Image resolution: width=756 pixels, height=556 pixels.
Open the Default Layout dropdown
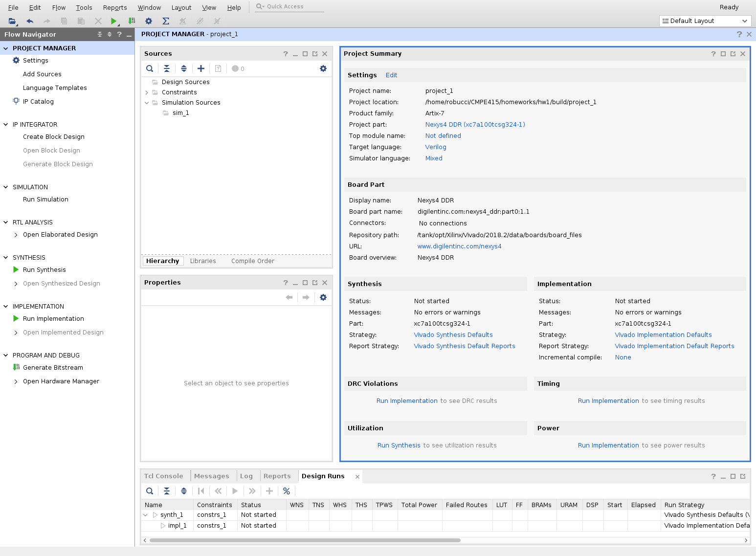[x=705, y=21]
